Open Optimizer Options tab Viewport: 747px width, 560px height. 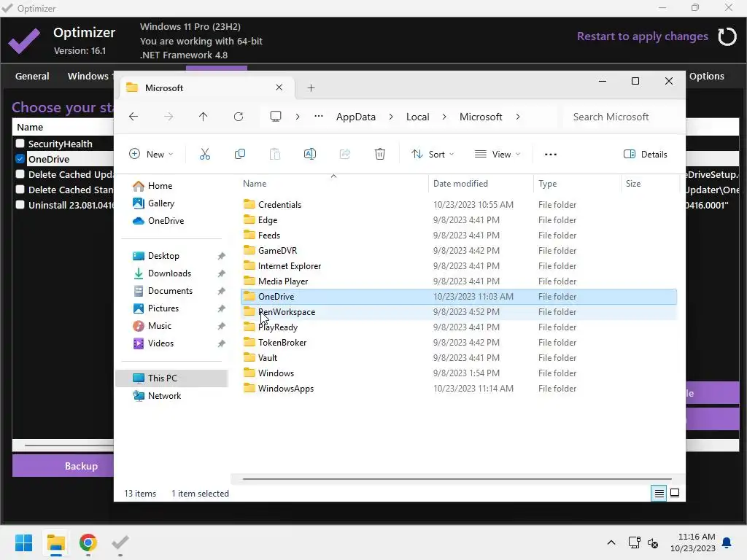(706, 76)
